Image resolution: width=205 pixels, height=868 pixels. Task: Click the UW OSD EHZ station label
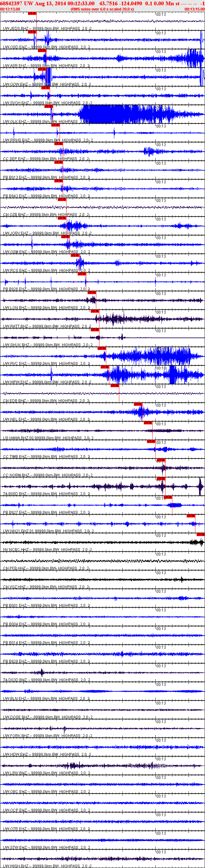coord(47,47)
